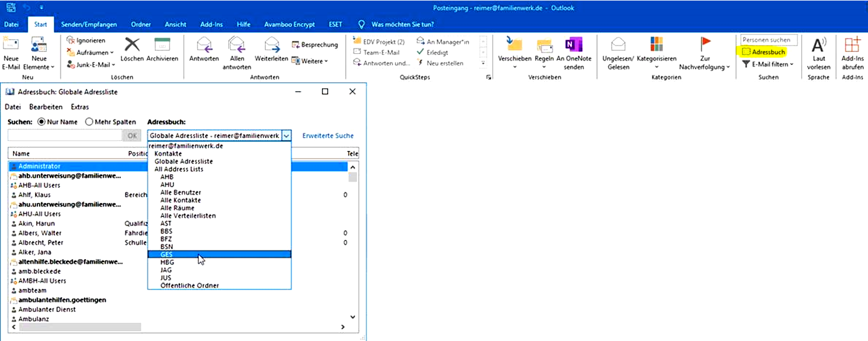Click the Personen suchen field
The height and width of the screenshot is (341, 868).
pos(769,40)
